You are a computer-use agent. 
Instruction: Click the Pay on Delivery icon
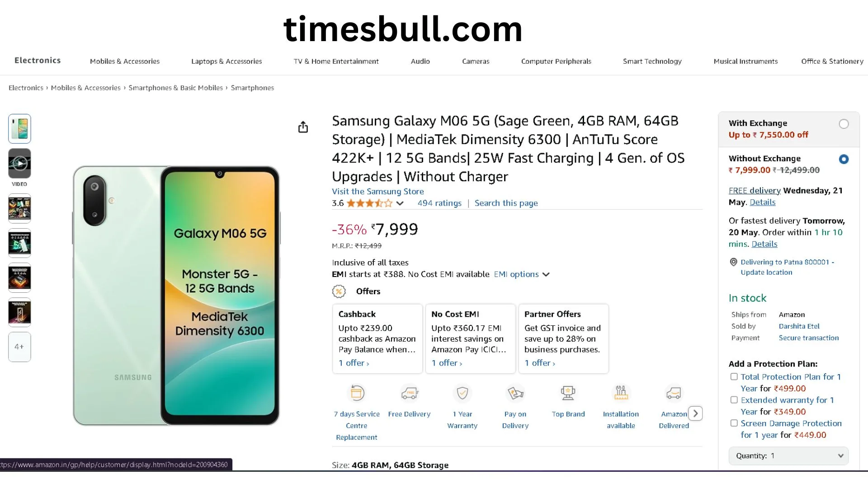click(515, 393)
